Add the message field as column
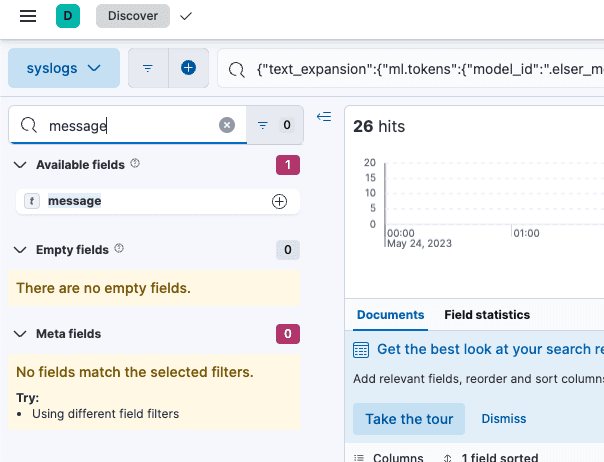Screen dimensions: 604x462 coord(279,201)
